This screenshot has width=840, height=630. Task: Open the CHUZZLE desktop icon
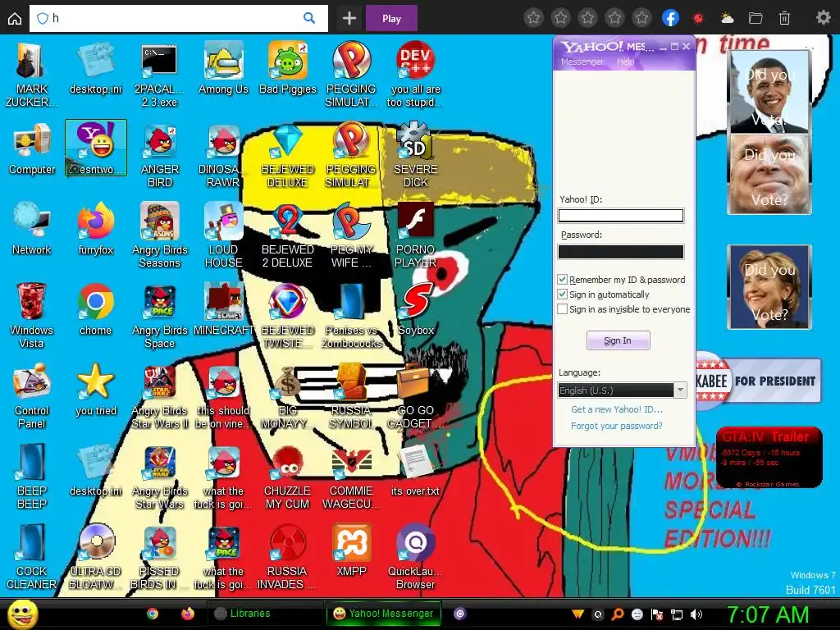(288, 477)
